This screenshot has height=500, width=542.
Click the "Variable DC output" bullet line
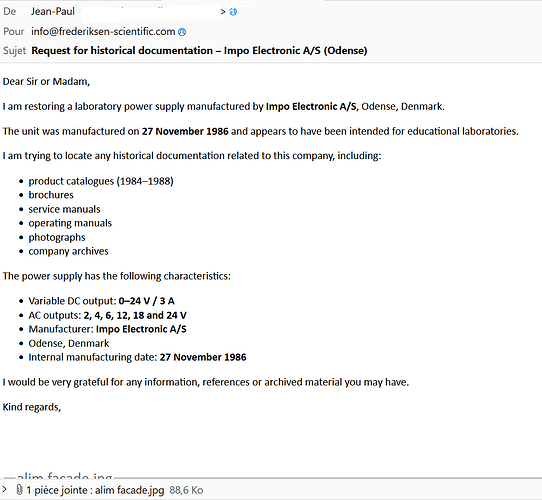[101, 301]
